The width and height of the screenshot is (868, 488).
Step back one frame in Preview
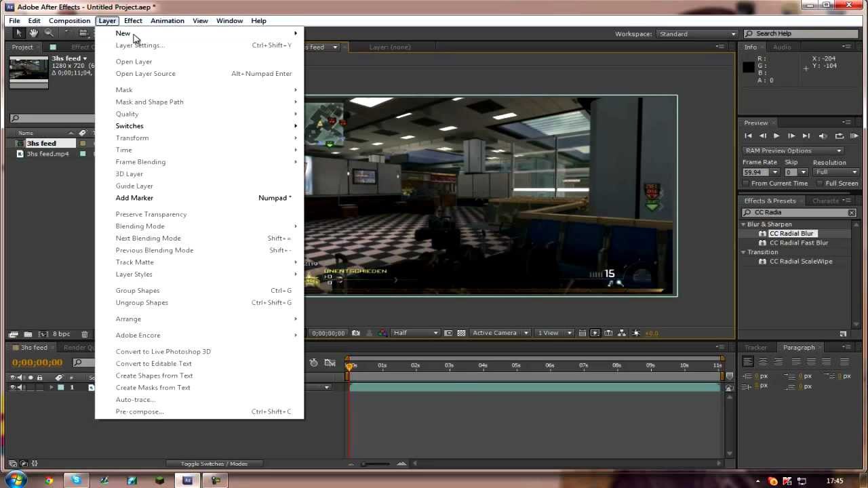[x=763, y=136]
